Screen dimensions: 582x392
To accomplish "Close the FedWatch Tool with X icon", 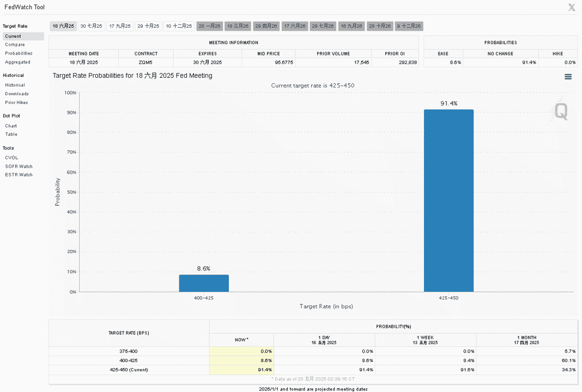I will pos(572,8).
